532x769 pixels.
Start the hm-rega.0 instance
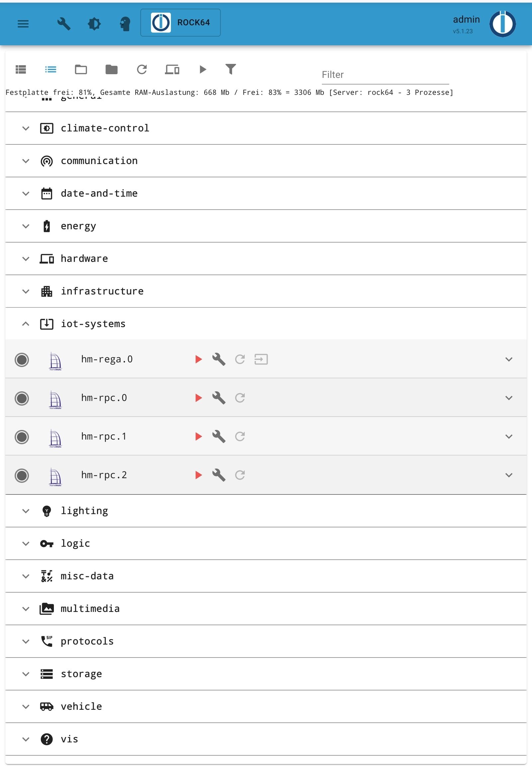coord(199,359)
